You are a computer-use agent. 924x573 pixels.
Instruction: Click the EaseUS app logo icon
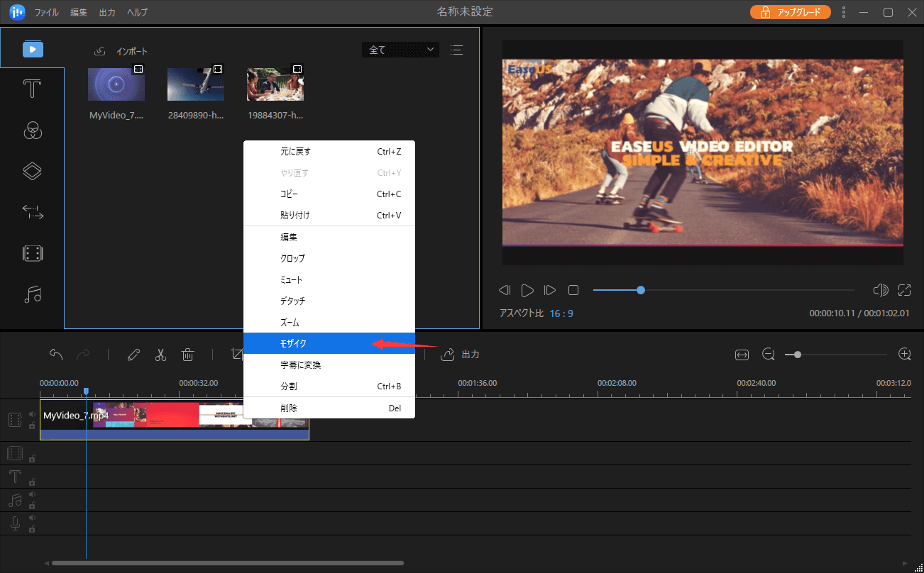click(x=17, y=12)
